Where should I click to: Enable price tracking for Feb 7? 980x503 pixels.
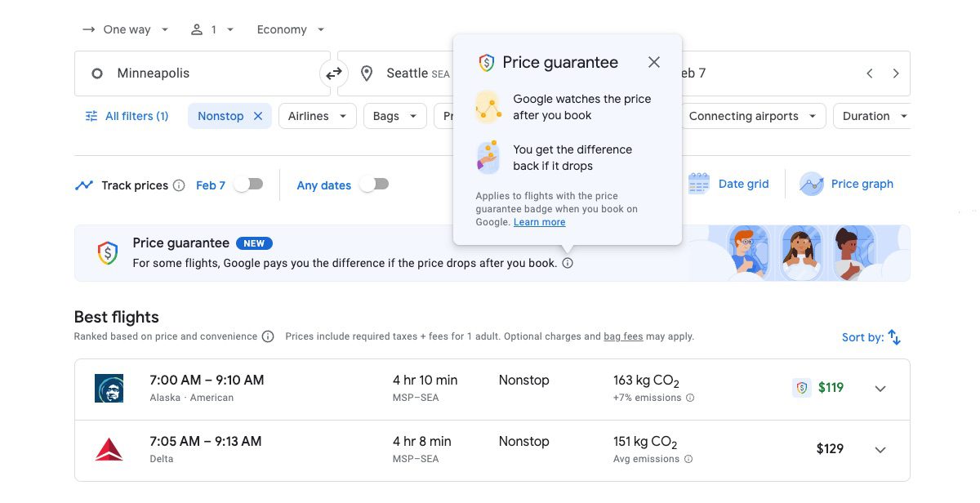pos(247,185)
